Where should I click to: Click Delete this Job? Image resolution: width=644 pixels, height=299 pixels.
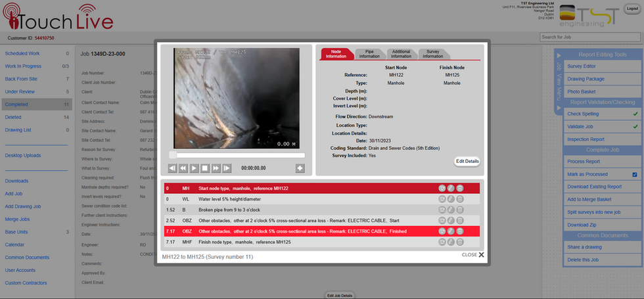pos(601,260)
